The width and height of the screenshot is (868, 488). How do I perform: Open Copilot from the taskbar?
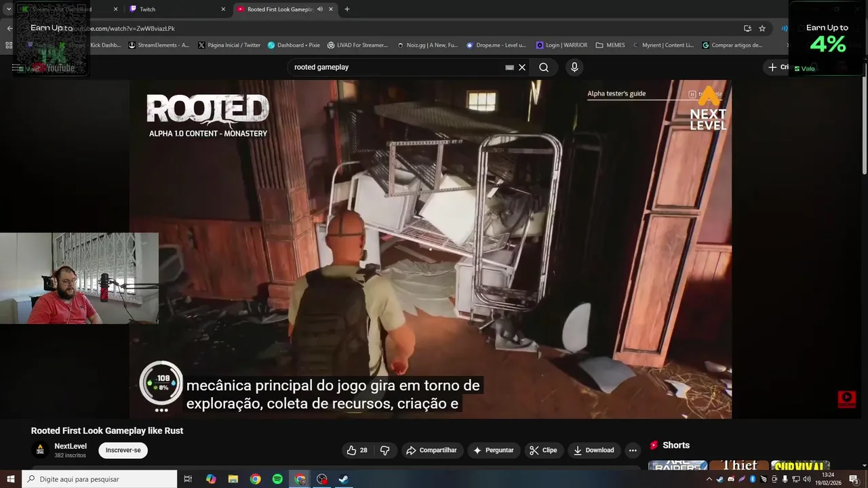211,479
